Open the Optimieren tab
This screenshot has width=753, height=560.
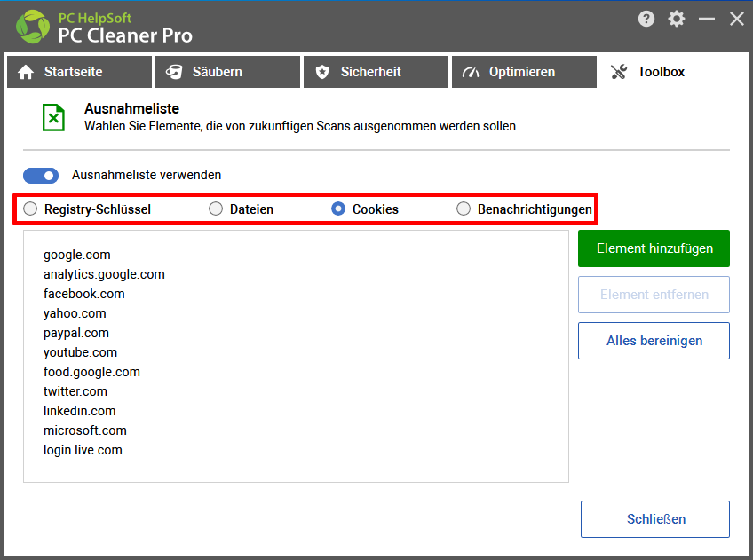pos(525,72)
